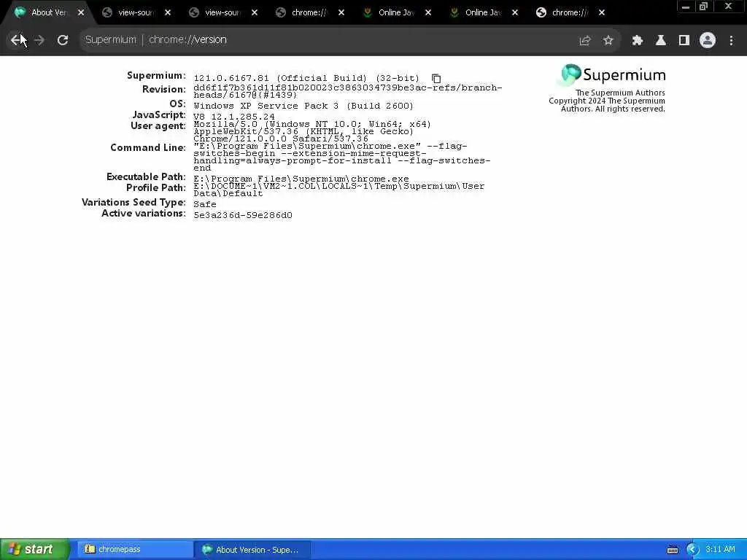Share this page via share icon
Screen dimensions: 747x560
click(x=584, y=41)
